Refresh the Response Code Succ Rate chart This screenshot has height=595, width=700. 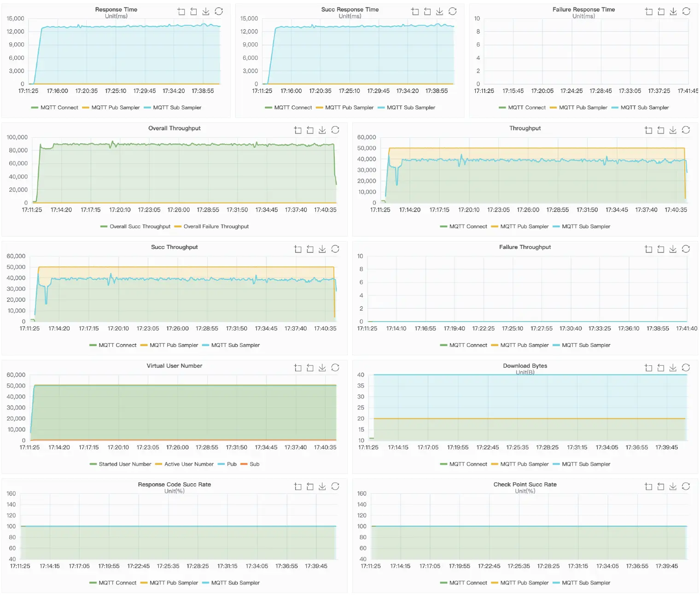(x=335, y=486)
